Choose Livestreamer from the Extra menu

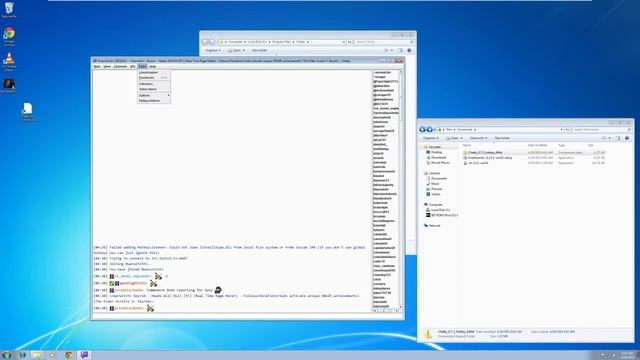[154, 72]
